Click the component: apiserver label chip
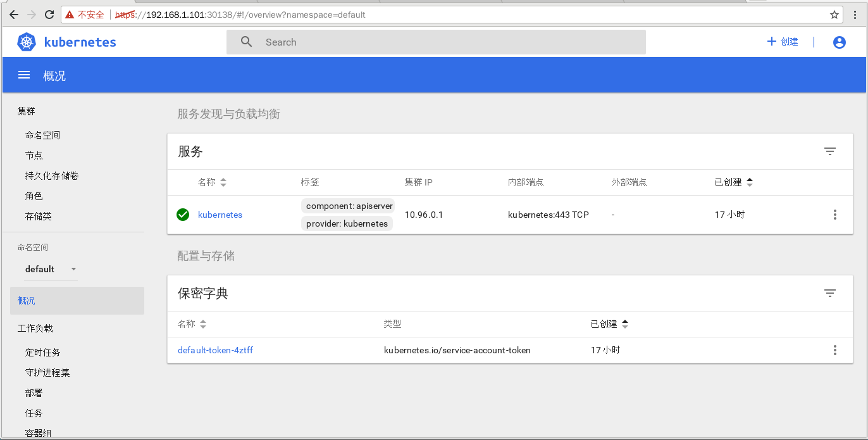 (347, 206)
